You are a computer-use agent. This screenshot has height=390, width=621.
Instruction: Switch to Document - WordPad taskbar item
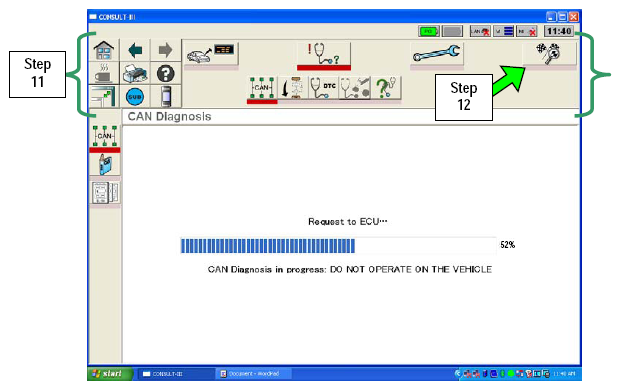253,373
